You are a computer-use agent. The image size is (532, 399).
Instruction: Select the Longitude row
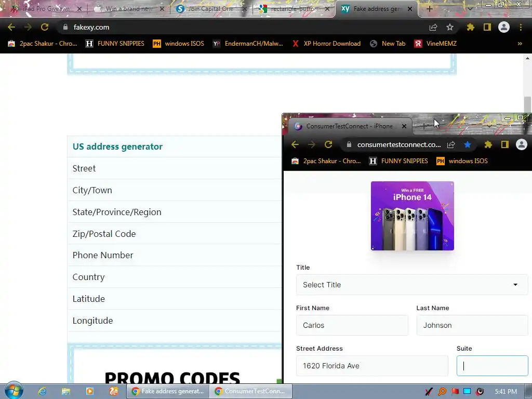pyautogui.click(x=175, y=321)
